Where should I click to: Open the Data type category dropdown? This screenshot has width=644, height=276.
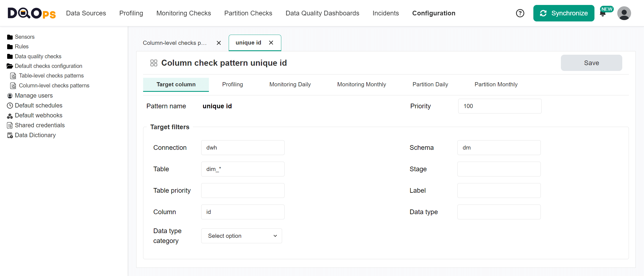coord(241,236)
